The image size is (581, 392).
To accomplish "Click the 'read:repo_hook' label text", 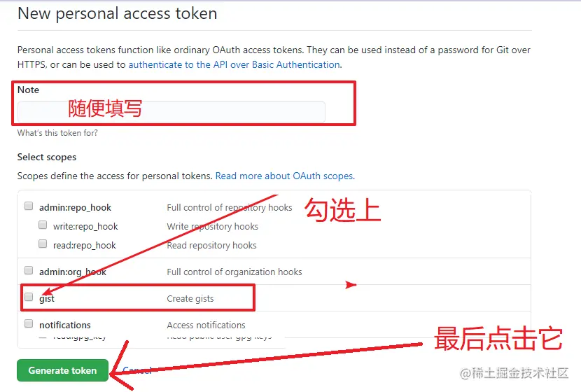I will [x=85, y=245].
